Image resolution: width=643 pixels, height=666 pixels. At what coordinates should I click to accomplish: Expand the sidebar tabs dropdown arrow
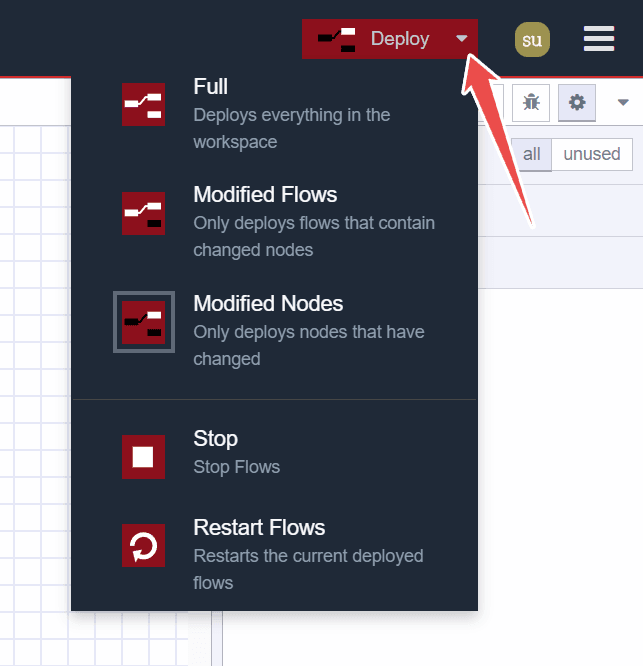(x=623, y=102)
